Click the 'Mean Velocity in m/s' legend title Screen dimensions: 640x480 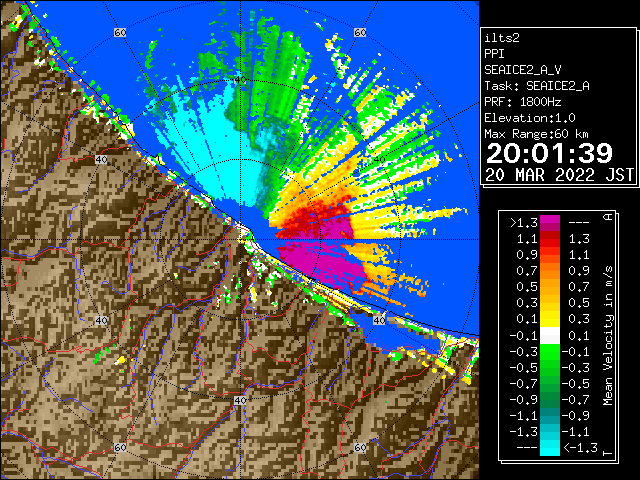coord(608,336)
